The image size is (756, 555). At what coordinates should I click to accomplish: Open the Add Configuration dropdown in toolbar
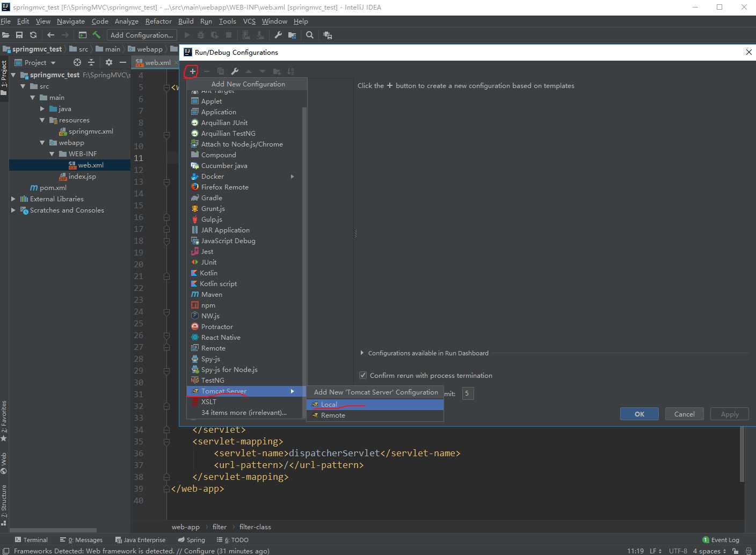tap(142, 35)
